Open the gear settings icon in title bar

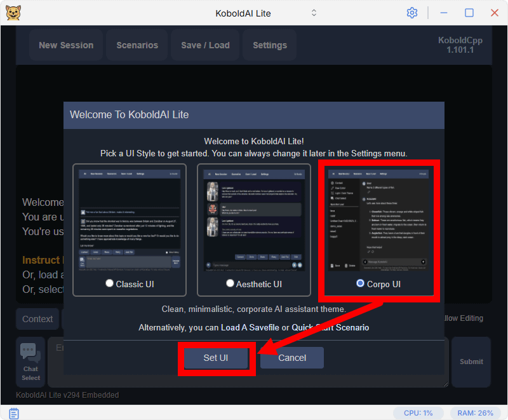[x=412, y=13]
